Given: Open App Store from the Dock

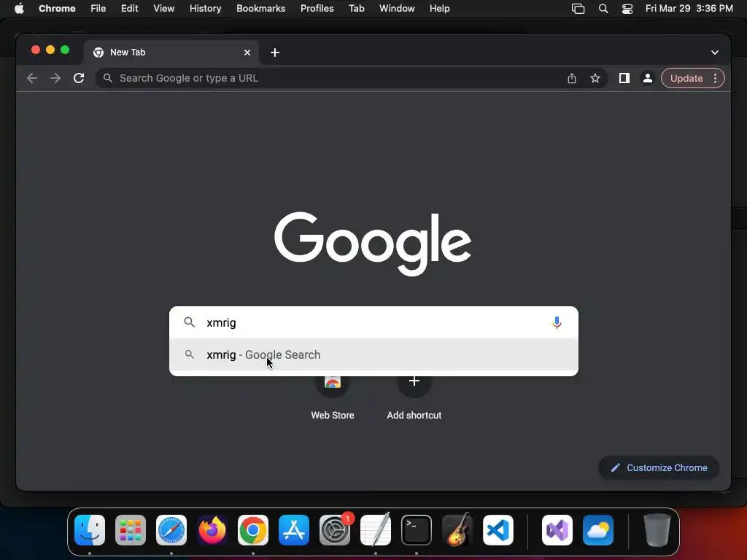Looking at the screenshot, I should (x=294, y=530).
